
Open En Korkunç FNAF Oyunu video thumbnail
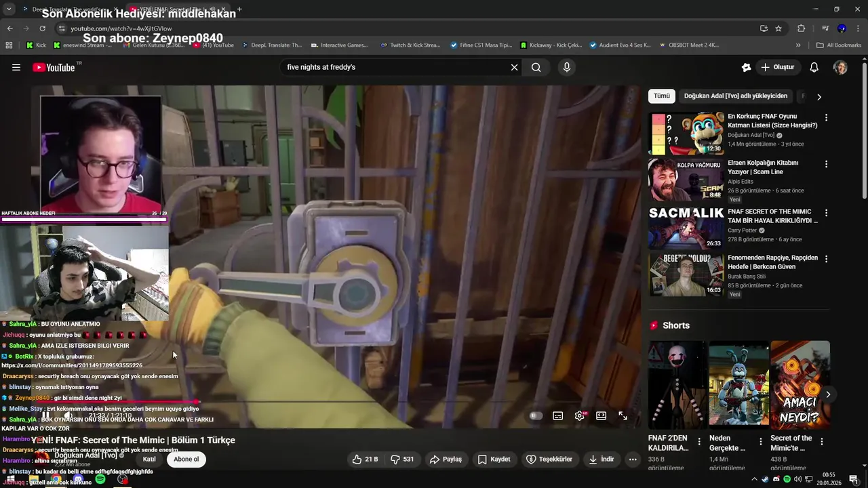[x=686, y=134]
